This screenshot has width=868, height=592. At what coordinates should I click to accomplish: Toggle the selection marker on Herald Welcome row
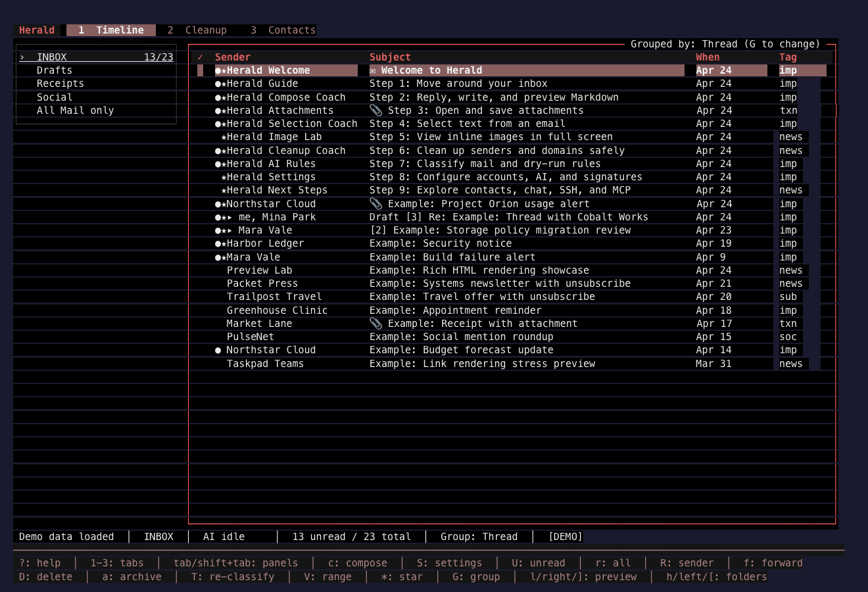(201, 70)
